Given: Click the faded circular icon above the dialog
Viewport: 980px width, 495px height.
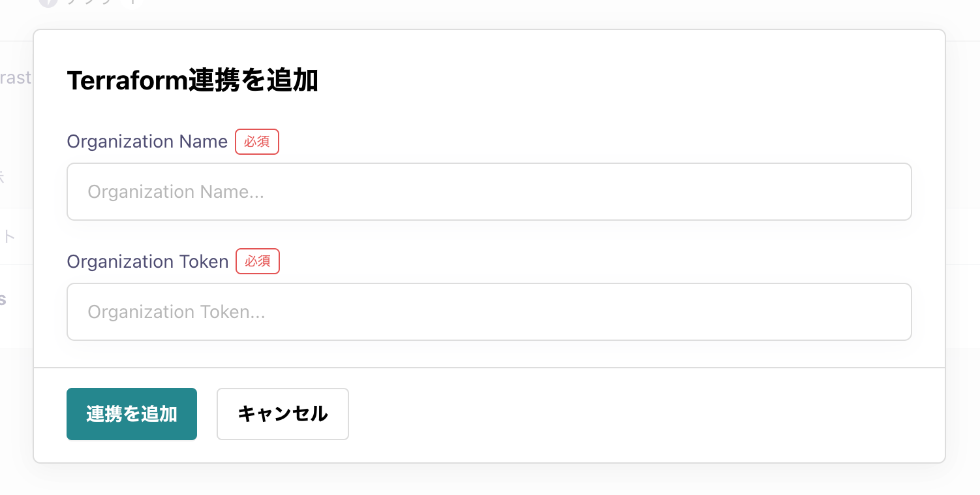Looking at the screenshot, I should click(x=48, y=2).
